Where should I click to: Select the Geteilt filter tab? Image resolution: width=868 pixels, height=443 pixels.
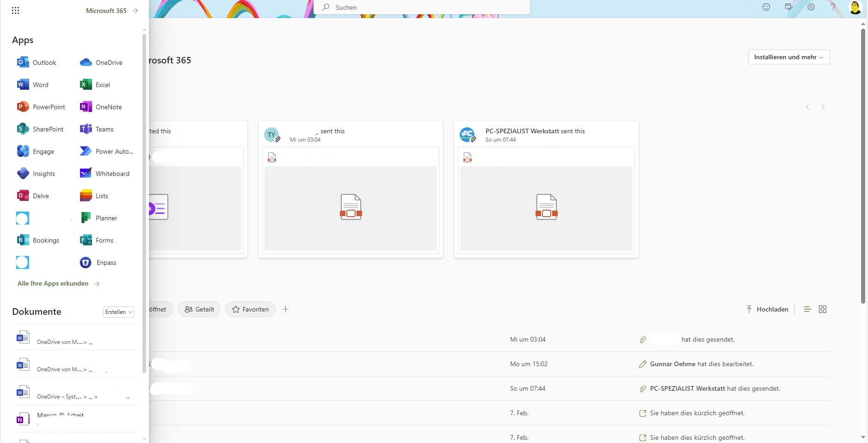coord(199,309)
